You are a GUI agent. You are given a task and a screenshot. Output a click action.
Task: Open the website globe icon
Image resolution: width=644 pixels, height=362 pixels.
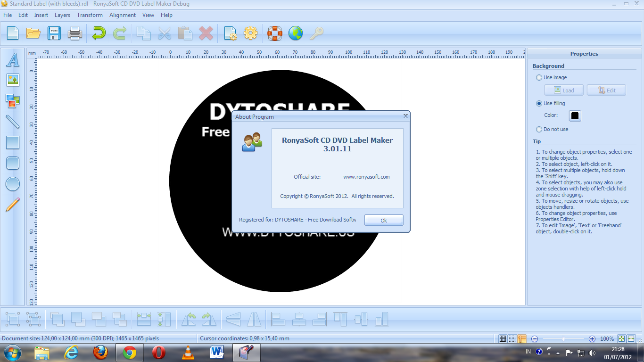(x=296, y=33)
